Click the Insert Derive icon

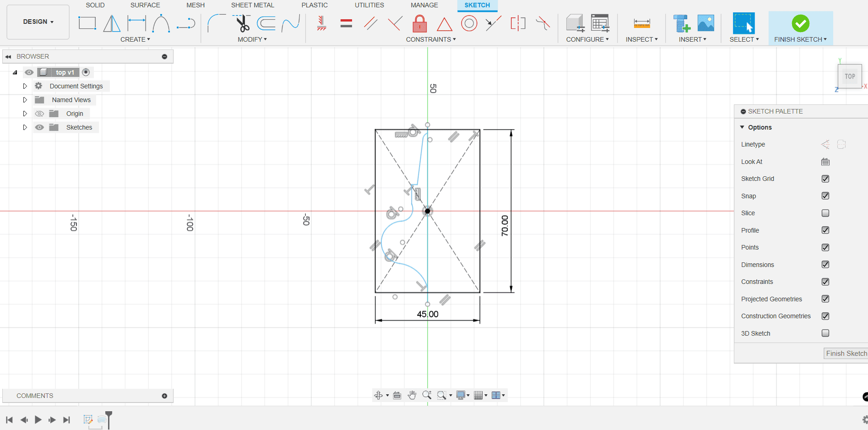coord(682,23)
